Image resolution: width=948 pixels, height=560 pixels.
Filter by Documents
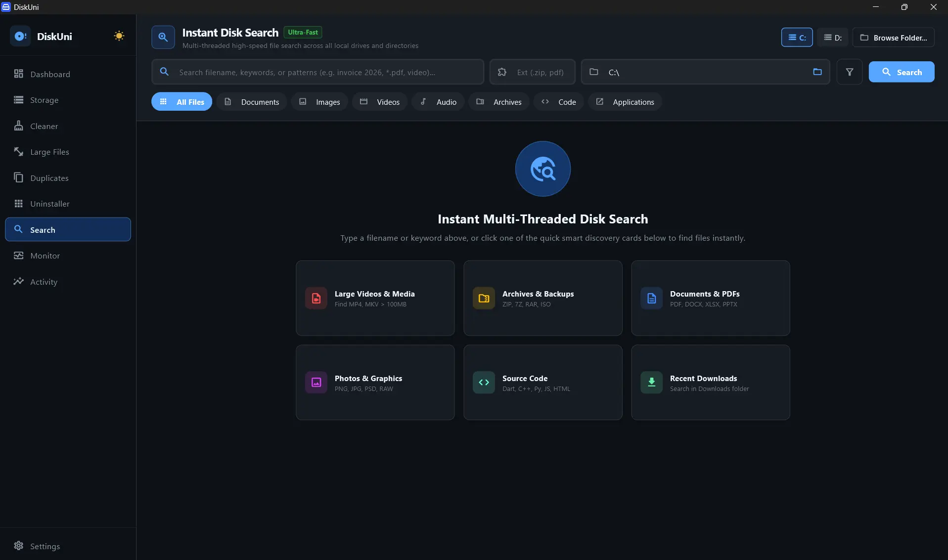(x=252, y=102)
